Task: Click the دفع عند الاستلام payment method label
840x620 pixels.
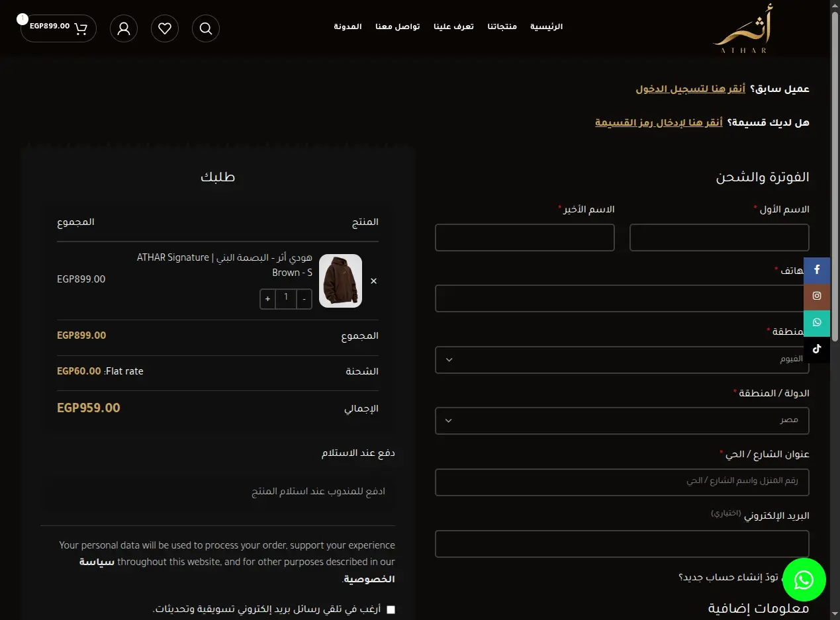Action: 358,453
